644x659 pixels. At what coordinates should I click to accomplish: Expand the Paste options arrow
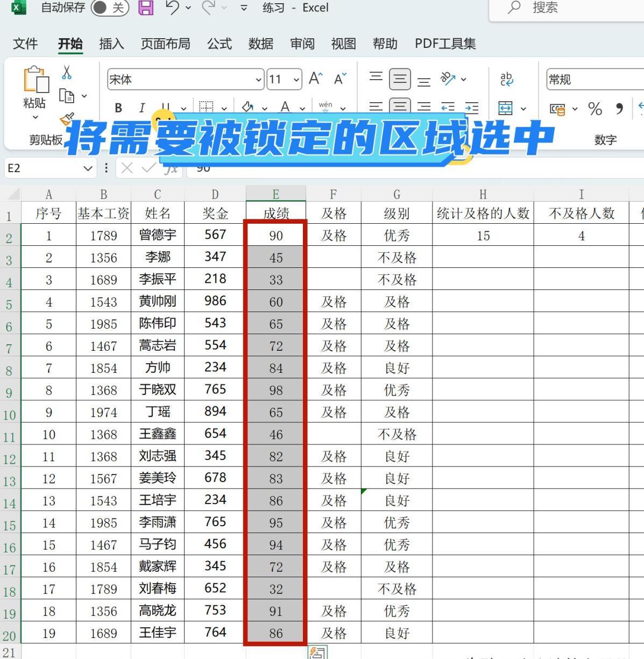point(36,117)
